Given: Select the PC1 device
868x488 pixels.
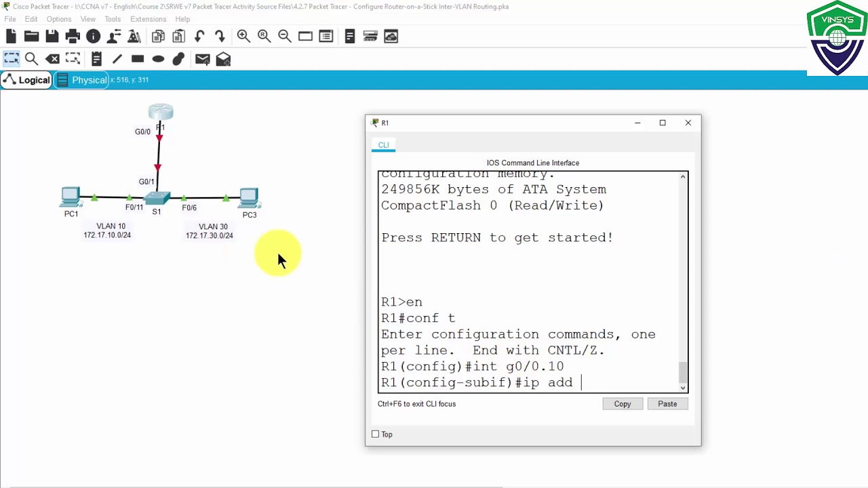Looking at the screenshot, I should point(71,197).
